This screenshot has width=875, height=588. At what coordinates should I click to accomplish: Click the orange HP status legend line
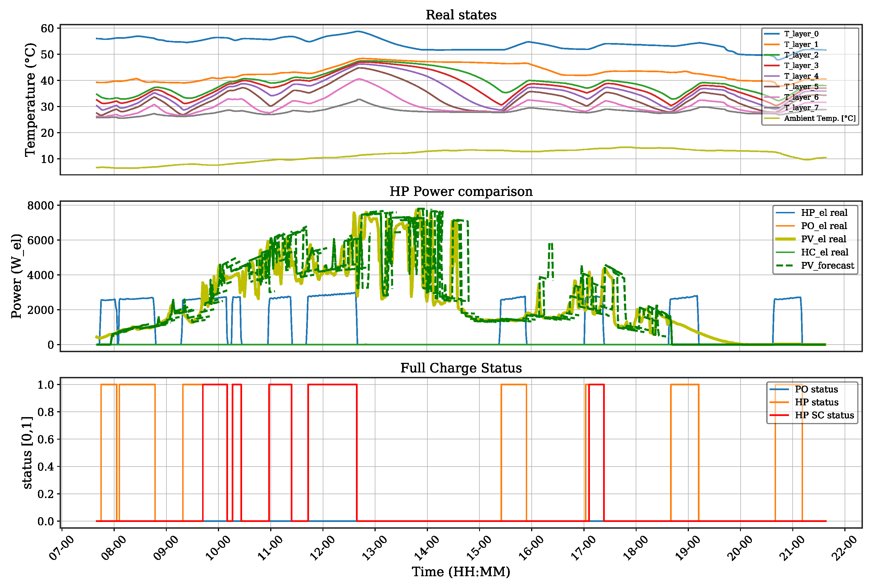pos(779,402)
